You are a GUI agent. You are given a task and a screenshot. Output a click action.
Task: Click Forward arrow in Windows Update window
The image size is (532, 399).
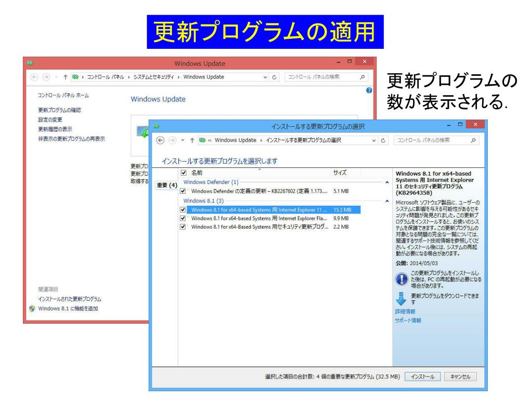coord(46,77)
